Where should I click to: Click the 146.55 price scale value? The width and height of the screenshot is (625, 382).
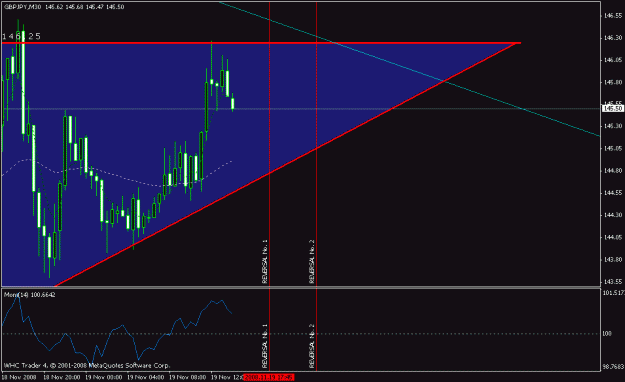coord(613,16)
